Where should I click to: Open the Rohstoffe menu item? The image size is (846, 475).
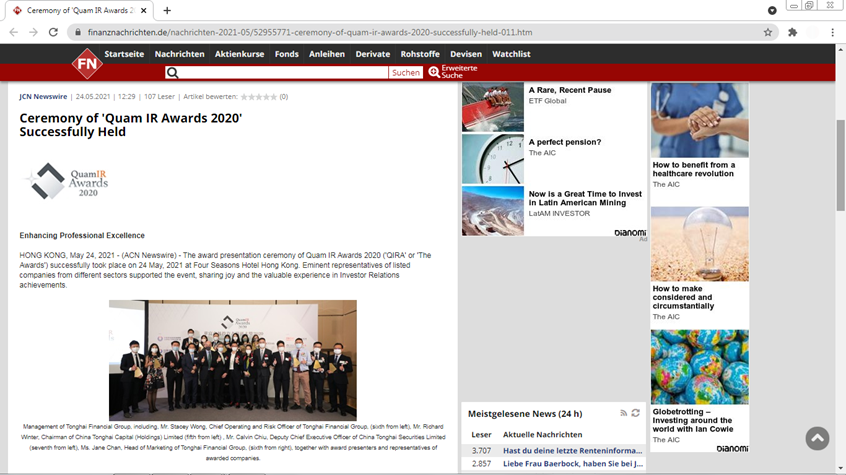pyautogui.click(x=420, y=54)
